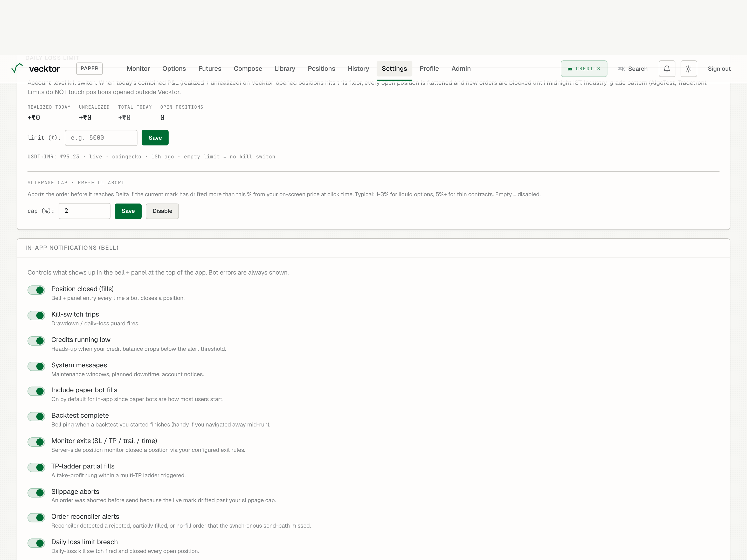Image resolution: width=747 pixels, height=560 pixels.
Task: Open the Positions tab
Action: (x=321, y=68)
